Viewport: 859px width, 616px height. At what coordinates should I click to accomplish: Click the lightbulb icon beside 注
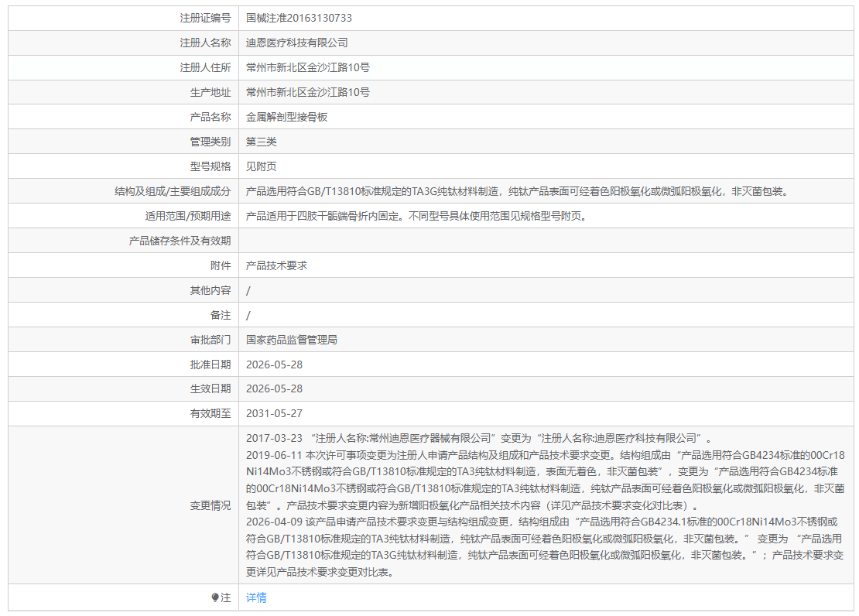[x=215, y=597]
